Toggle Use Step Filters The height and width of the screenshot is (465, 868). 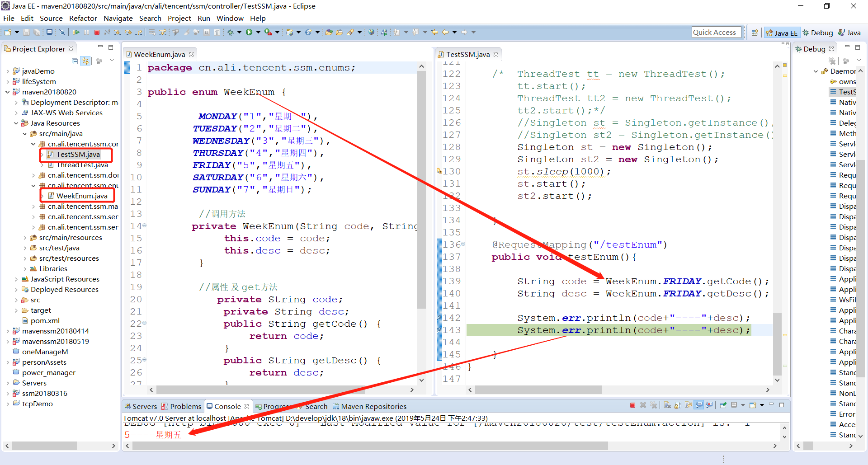[x=162, y=32]
